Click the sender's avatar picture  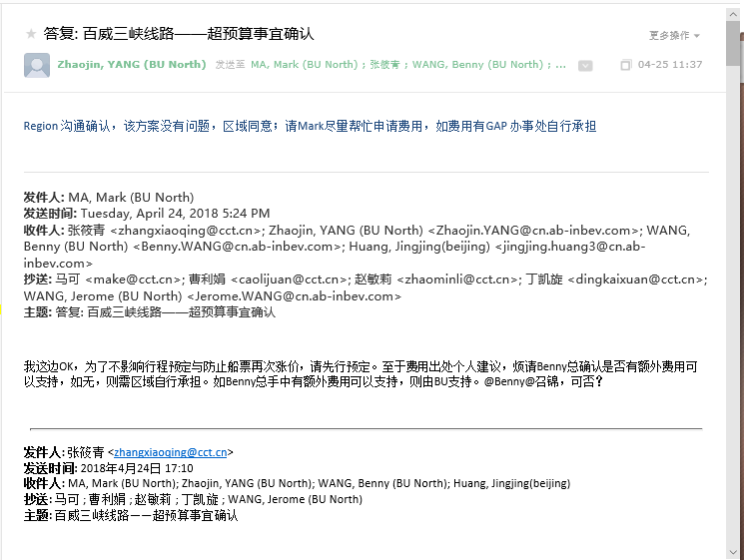pyautogui.click(x=37, y=65)
